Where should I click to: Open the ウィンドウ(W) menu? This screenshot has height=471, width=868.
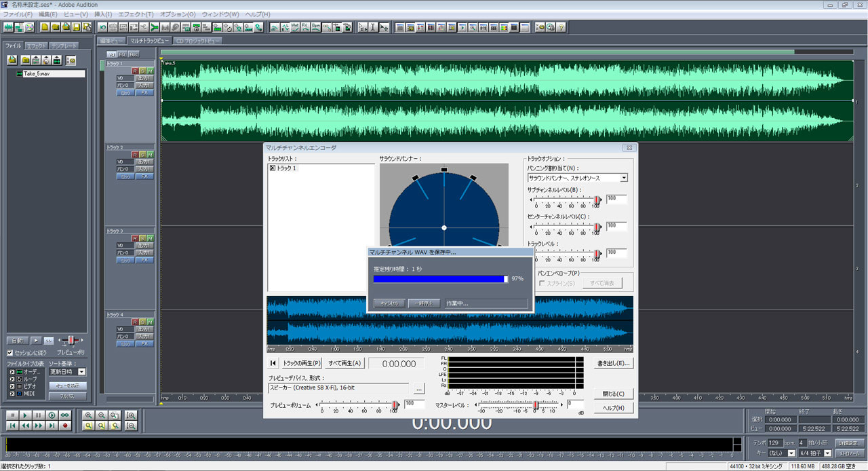pos(220,14)
